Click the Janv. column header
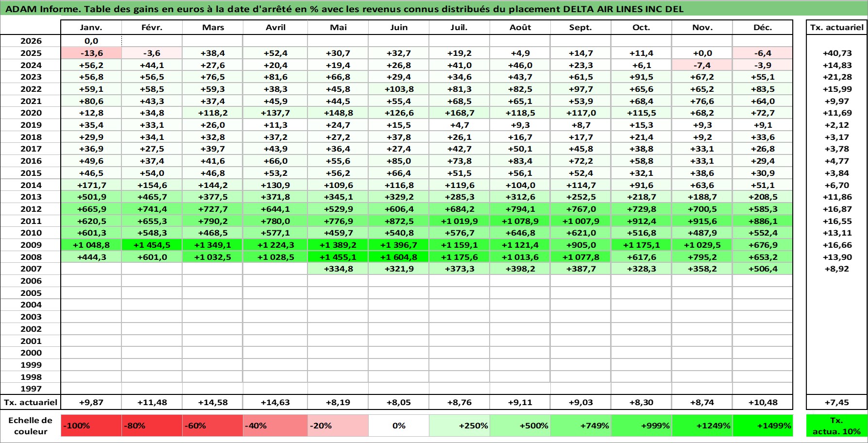 coord(91,28)
